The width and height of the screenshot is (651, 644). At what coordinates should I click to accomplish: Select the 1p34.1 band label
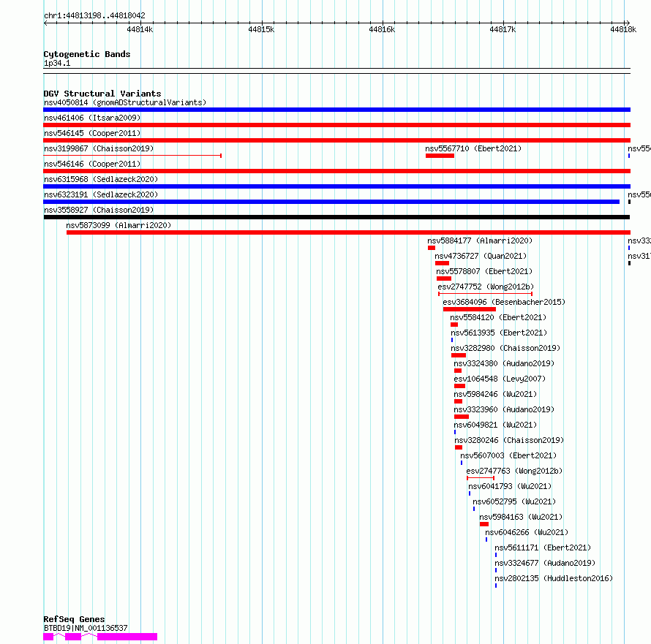click(57, 64)
